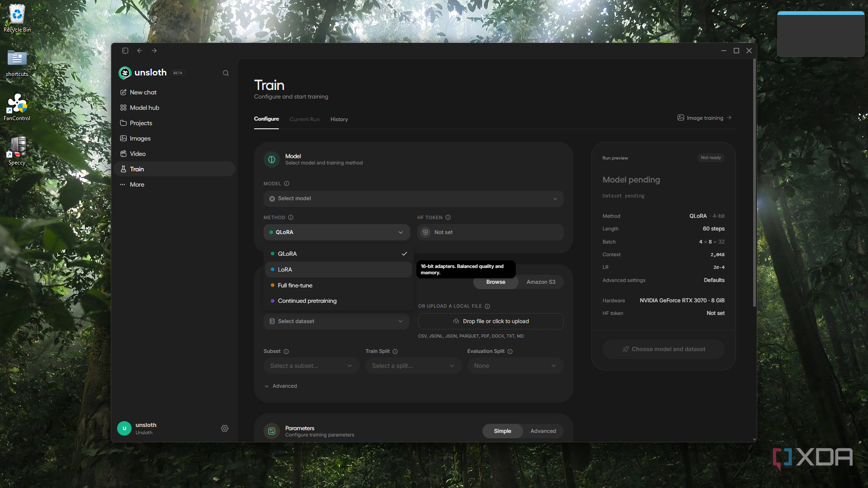Click the Unsloth sloth logo
868x488 pixels.
(125, 73)
